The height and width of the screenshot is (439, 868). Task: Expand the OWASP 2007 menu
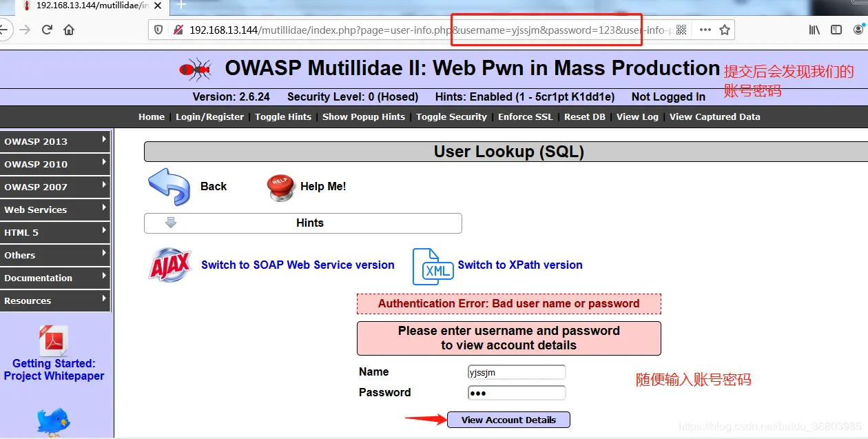[x=55, y=187]
